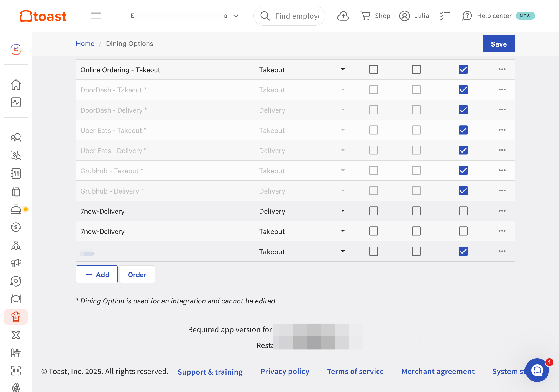Open the task checklist icon in header
Viewport: 559px width, 392px height.
click(445, 16)
